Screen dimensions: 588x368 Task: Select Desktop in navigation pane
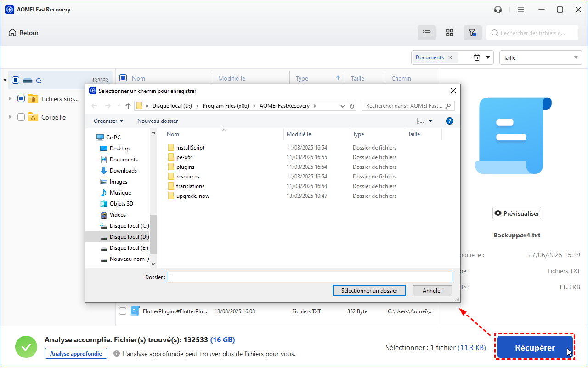(115, 149)
